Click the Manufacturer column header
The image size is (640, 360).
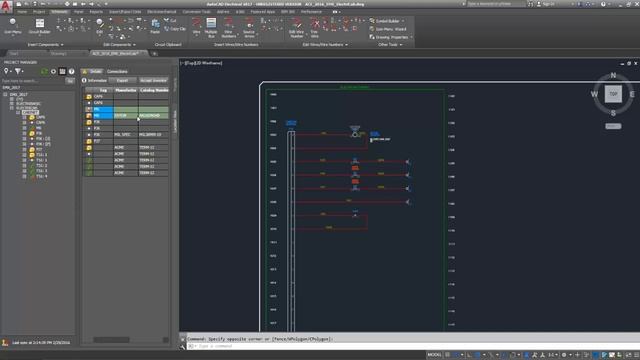pos(126,90)
